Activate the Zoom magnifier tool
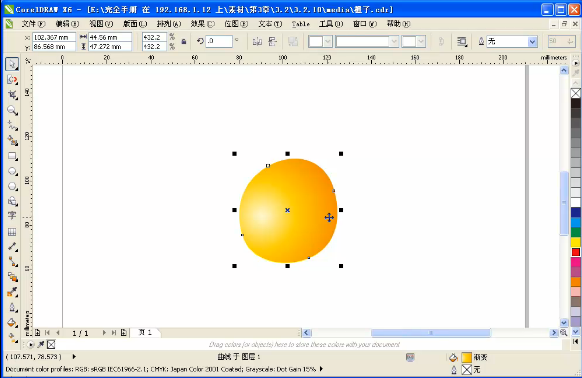 [x=12, y=110]
